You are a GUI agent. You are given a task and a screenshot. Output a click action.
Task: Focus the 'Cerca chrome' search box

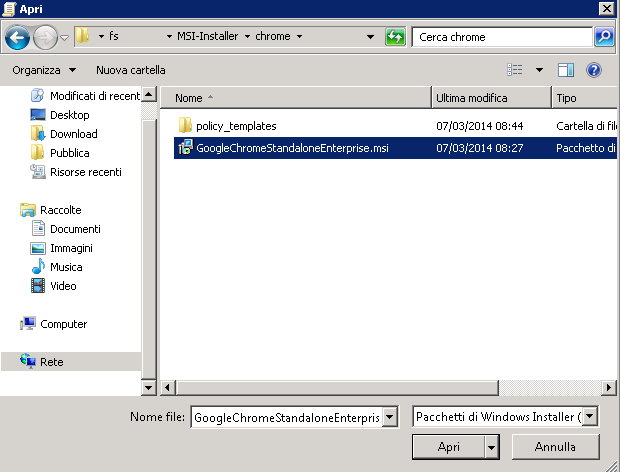tap(502, 37)
